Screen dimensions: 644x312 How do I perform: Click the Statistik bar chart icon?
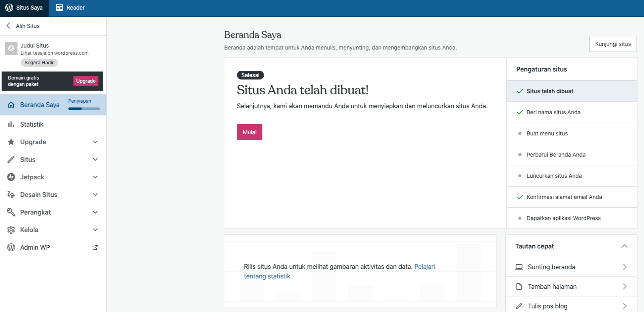point(11,125)
